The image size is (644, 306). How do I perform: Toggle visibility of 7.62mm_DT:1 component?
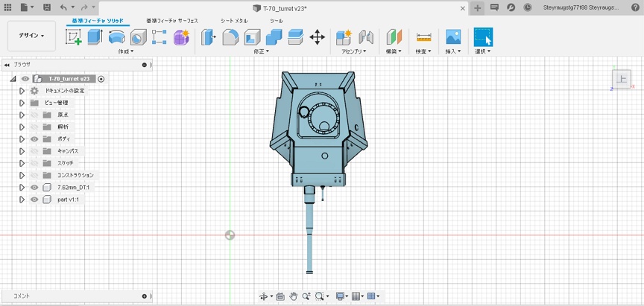34,187
